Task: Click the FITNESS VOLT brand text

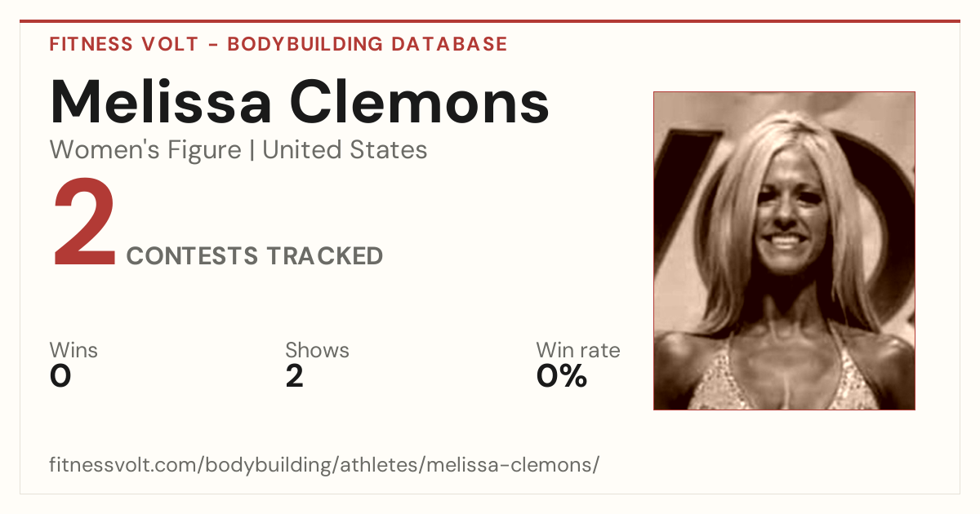Action: (124, 44)
